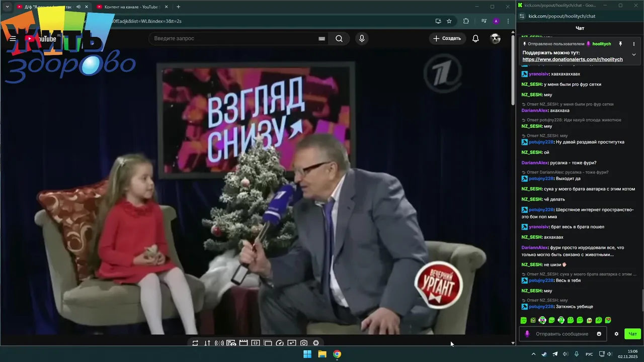The height and width of the screenshot is (362, 644).
Task: Click the purple microphone in chat input
Action: tap(527, 334)
